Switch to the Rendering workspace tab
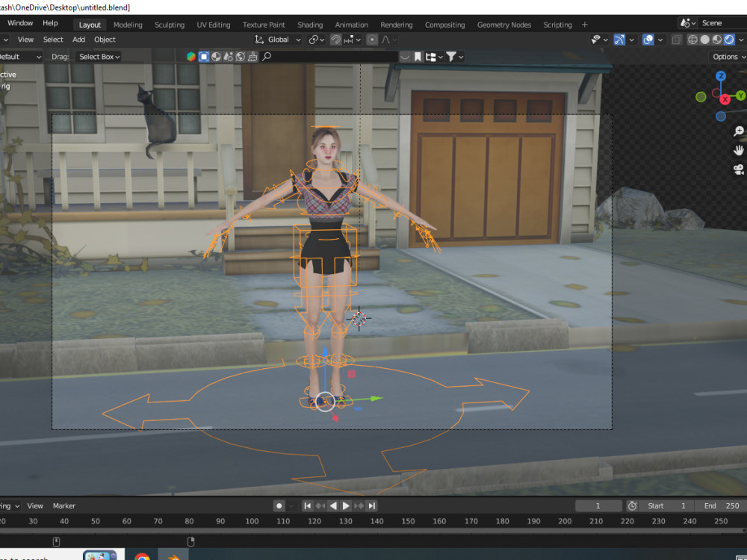 396,25
